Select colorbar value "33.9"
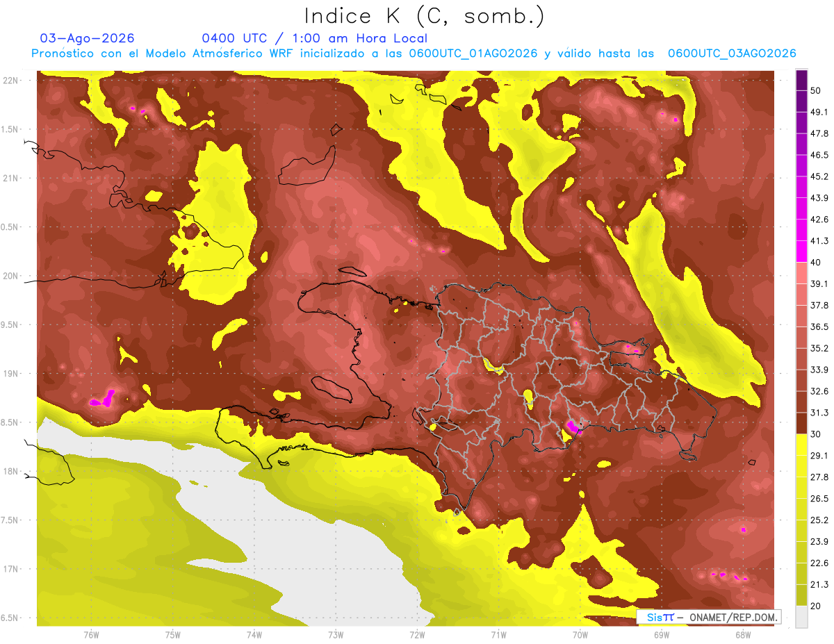The image size is (834, 644). pyautogui.click(x=819, y=370)
